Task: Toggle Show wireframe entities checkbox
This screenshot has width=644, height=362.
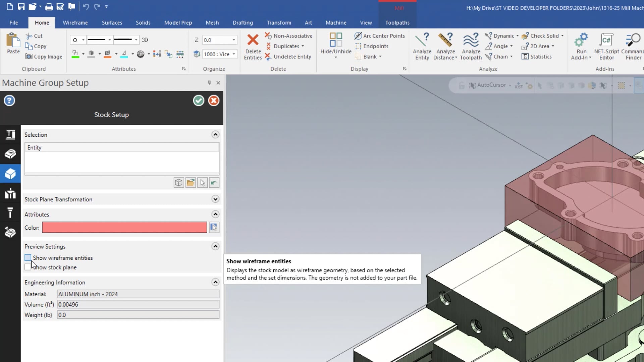Action: [28, 258]
